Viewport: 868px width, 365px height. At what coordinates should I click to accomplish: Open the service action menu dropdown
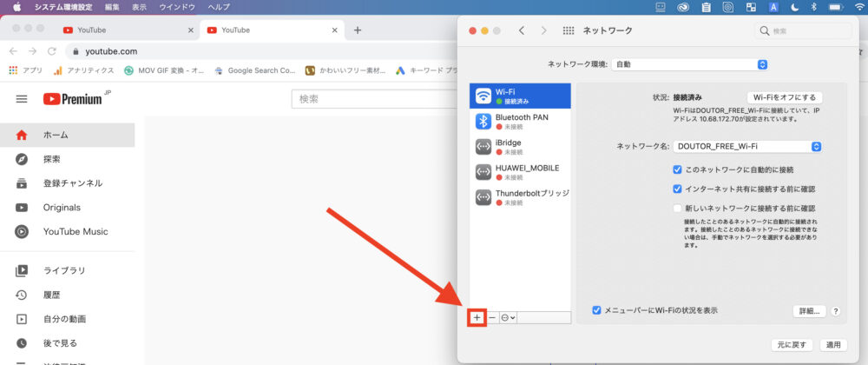point(508,318)
